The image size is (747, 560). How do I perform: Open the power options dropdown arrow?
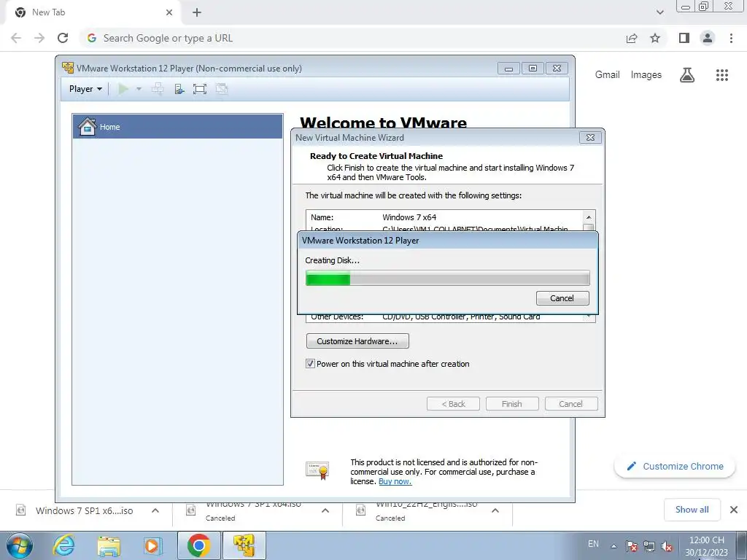point(139,89)
